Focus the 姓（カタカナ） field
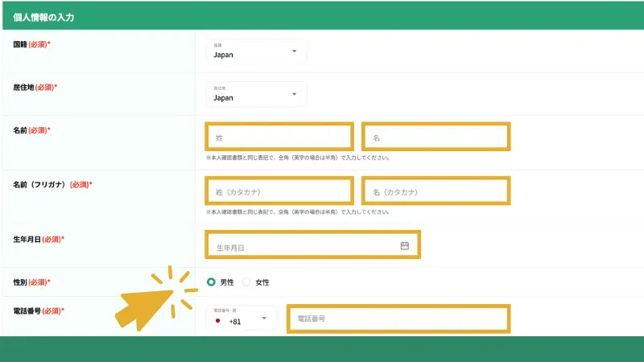Image resolution: width=644 pixels, height=362 pixels. click(279, 191)
